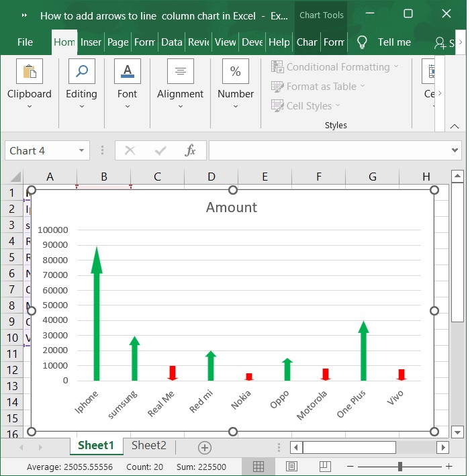Open the Number group percent icon
Image resolution: width=470 pixels, height=476 pixels.
click(236, 71)
